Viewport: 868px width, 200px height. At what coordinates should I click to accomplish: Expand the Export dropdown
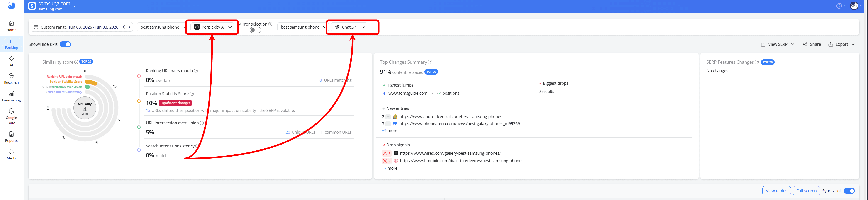[x=841, y=44]
